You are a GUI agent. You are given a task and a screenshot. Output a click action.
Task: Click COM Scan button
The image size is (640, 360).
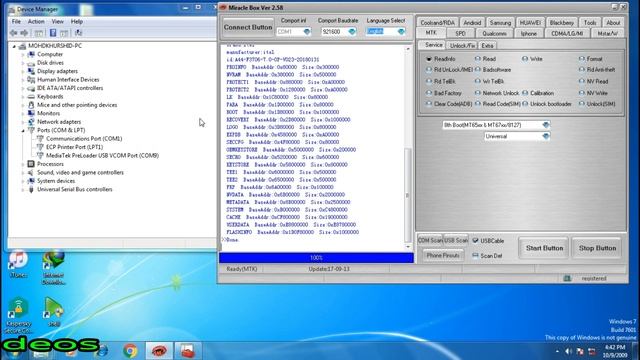point(430,241)
